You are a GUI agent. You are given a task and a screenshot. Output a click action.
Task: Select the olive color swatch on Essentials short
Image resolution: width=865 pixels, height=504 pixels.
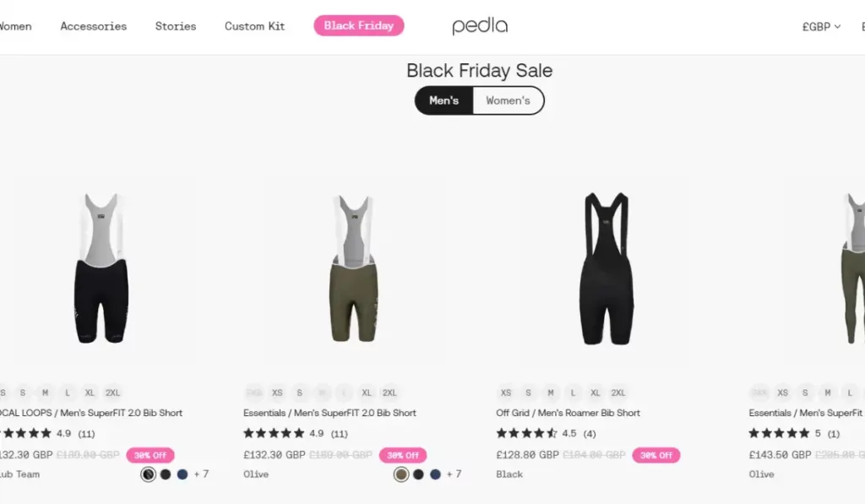(x=401, y=474)
